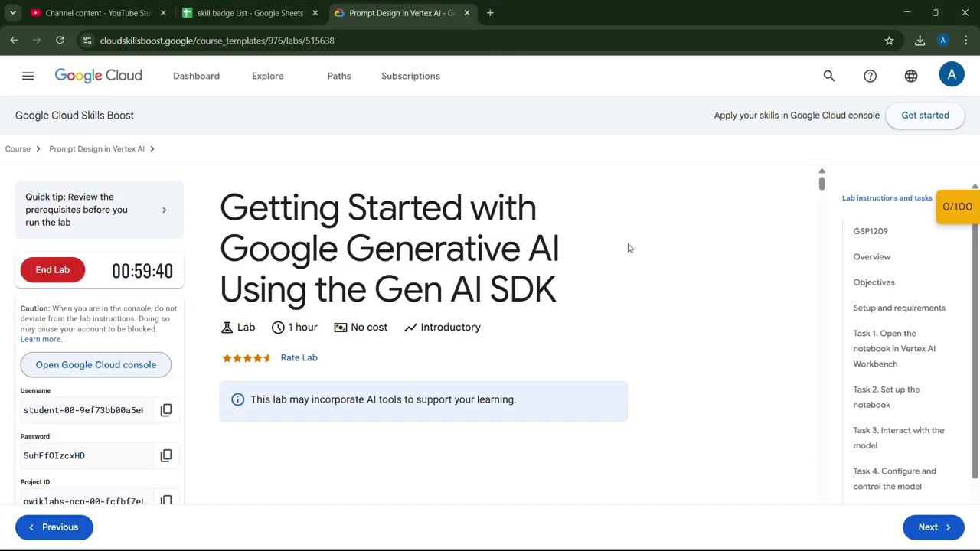Click the site information icon in address bar
Image resolution: width=980 pixels, height=551 pixels.
point(87,41)
